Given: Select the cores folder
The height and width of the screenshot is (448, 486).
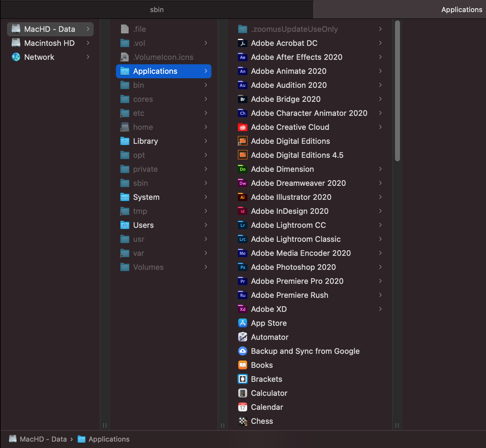Looking at the screenshot, I should (x=164, y=99).
